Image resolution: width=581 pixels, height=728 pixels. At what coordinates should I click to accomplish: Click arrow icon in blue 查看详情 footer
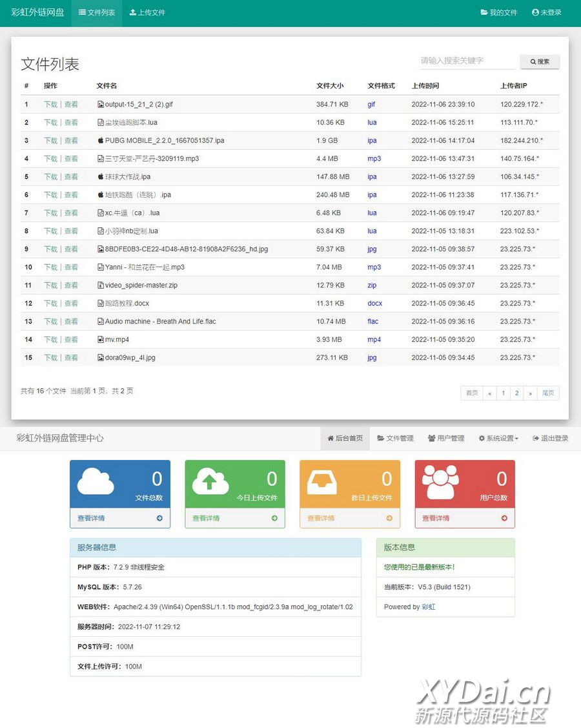tap(159, 518)
